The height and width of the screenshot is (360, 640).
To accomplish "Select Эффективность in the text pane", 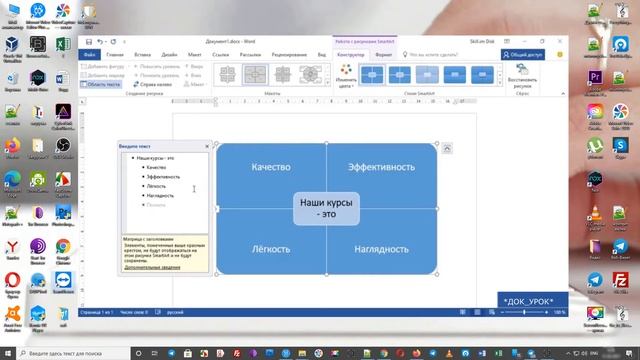I will pos(163,177).
